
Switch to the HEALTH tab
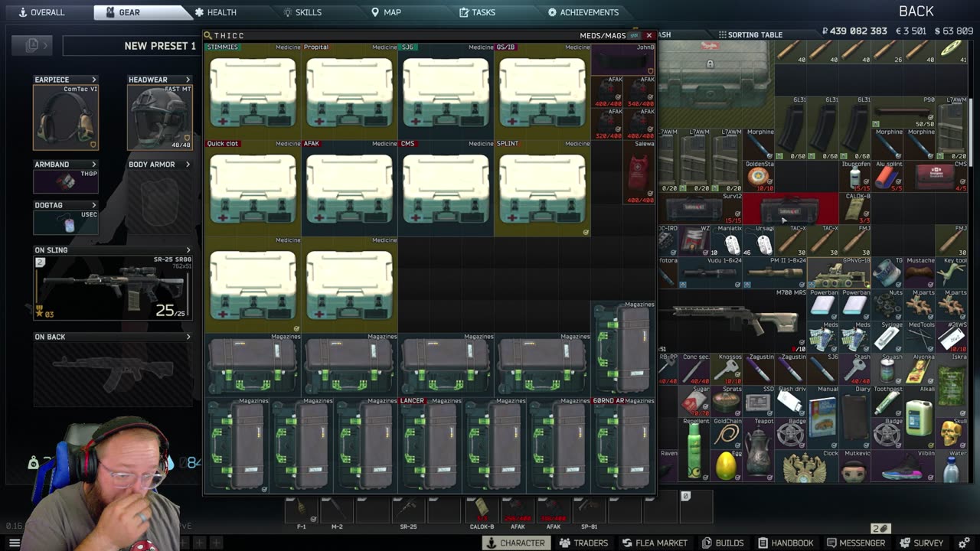(215, 12)
